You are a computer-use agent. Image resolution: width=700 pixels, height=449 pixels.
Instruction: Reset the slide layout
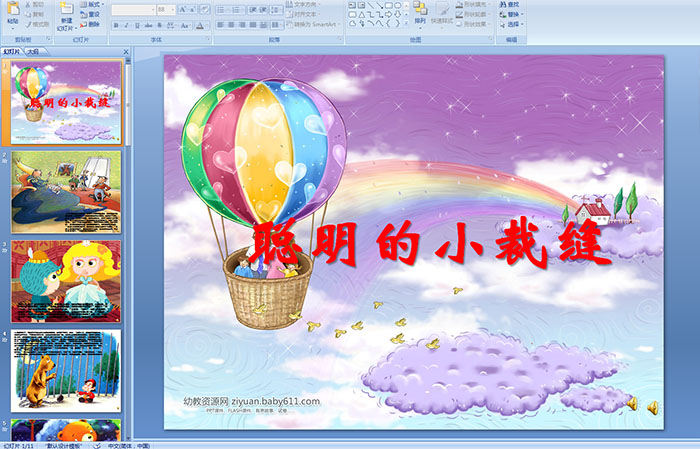[90, 14]
